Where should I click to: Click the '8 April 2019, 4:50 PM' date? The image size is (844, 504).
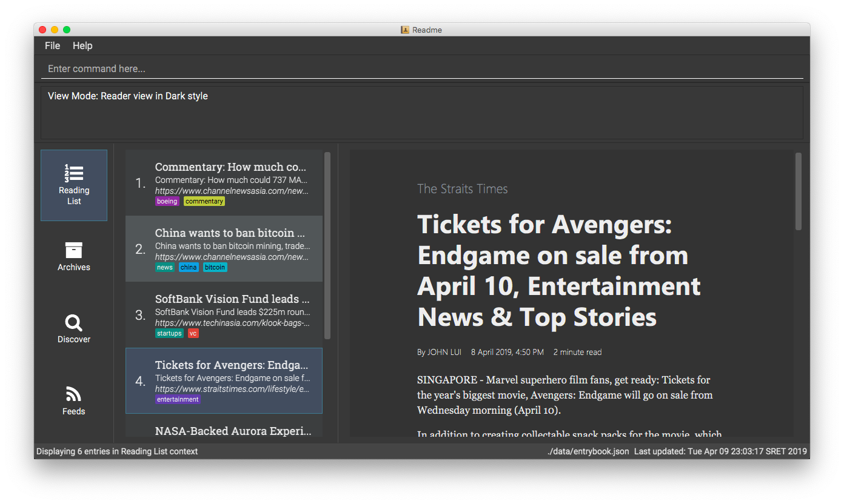click(x=507, y=352)
